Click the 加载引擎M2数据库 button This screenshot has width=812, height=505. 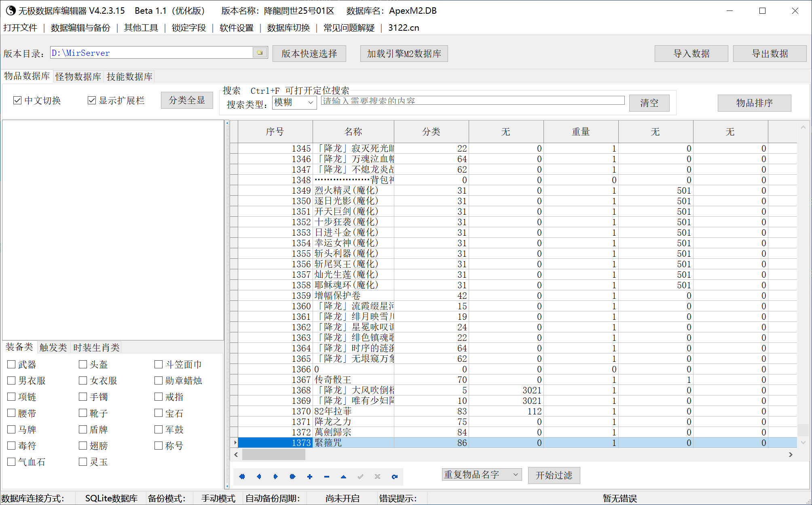click(x=404, y=53)
